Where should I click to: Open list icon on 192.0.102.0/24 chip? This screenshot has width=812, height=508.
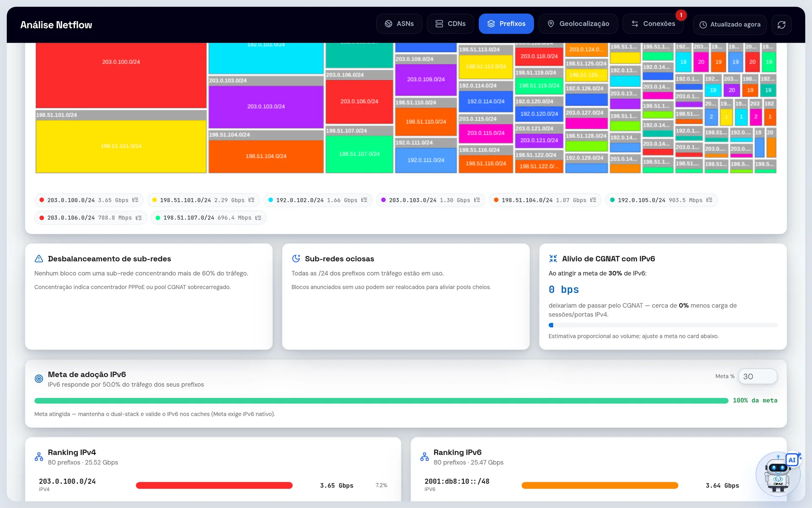click(x=364, y=200)
